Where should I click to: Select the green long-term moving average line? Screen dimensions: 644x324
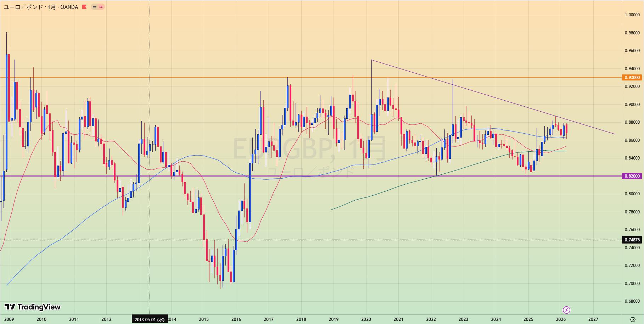(x=390, y=189)
